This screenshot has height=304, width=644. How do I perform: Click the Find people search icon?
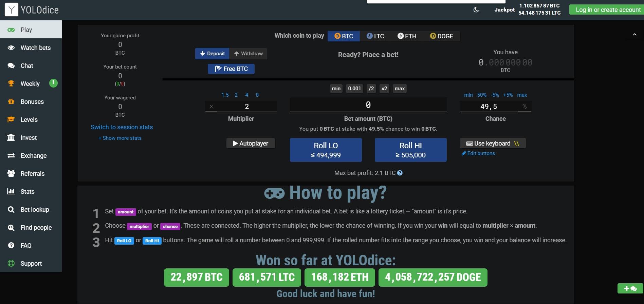11,227
